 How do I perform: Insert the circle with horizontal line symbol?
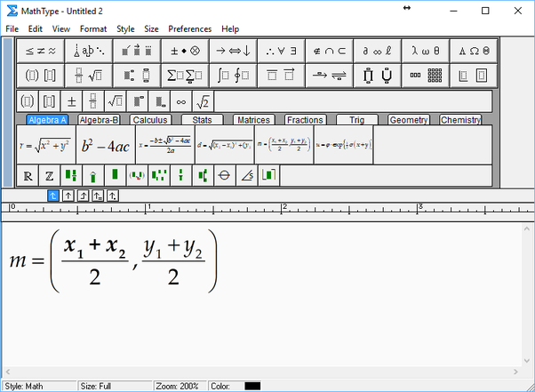(224, 176)
